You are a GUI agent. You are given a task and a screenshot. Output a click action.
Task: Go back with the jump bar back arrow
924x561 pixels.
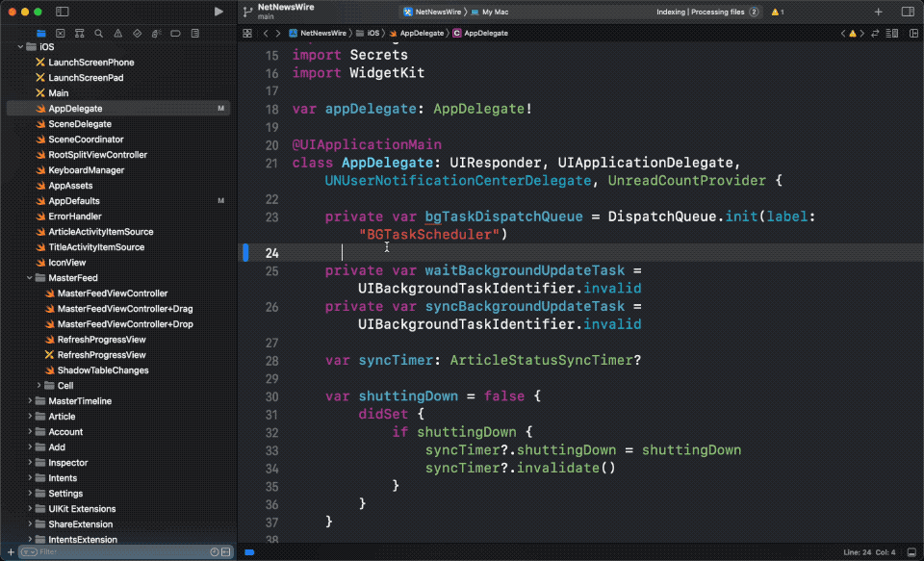point(266,33)
